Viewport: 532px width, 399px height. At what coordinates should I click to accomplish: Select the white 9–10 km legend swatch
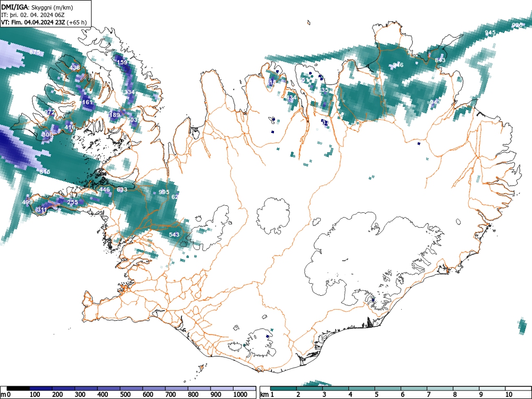[492, 388]
